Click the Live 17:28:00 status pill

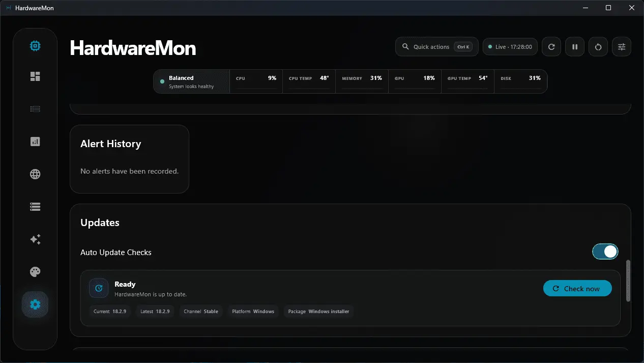pos(510,47)
